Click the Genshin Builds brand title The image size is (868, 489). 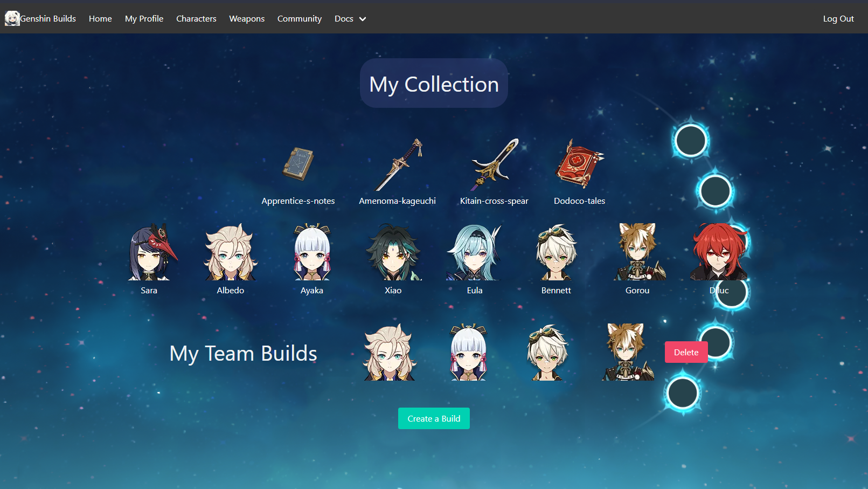[x=48, y=18]
